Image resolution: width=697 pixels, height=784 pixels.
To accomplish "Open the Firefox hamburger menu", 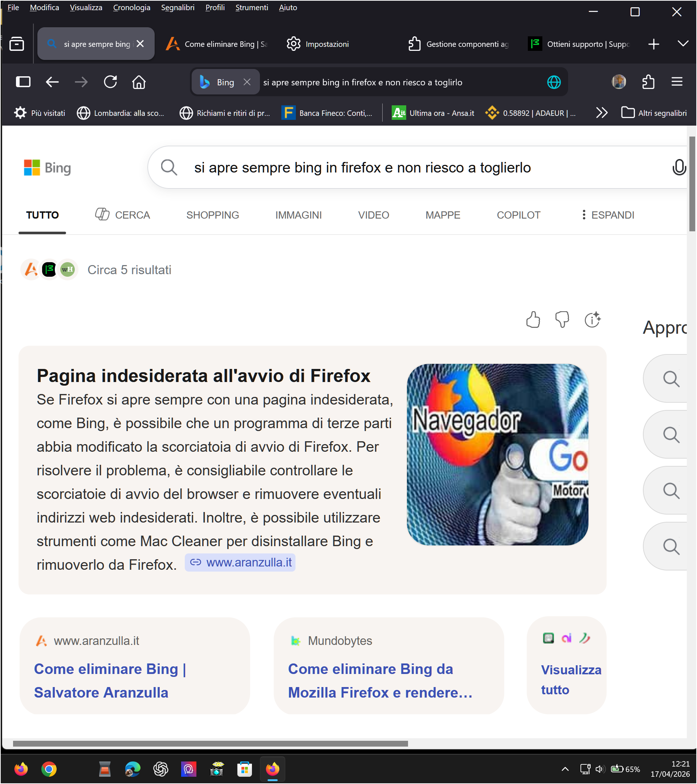I will 677,82.
